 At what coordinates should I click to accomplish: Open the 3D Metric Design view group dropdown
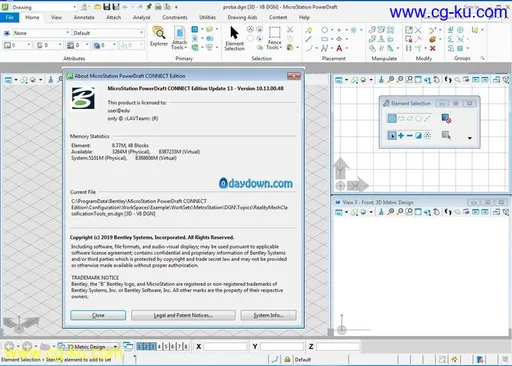pyautogui.click(x=88, y=347)
